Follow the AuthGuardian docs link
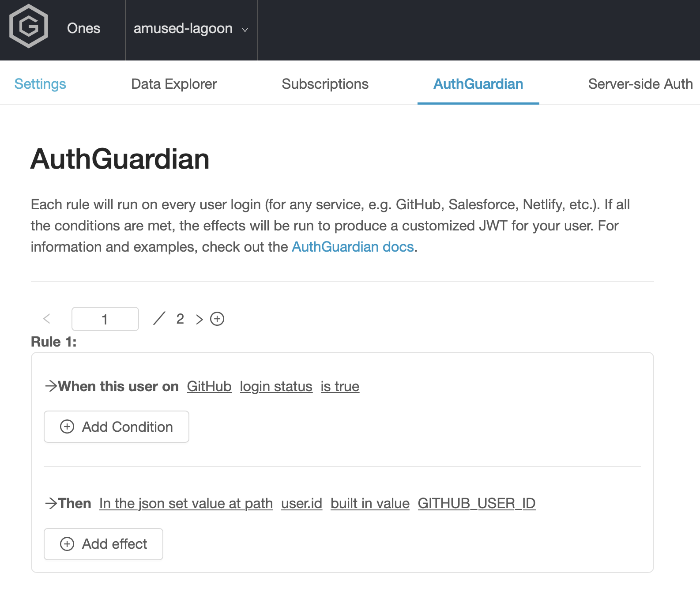This screenshot has width=700, height=611. (353, 247)
